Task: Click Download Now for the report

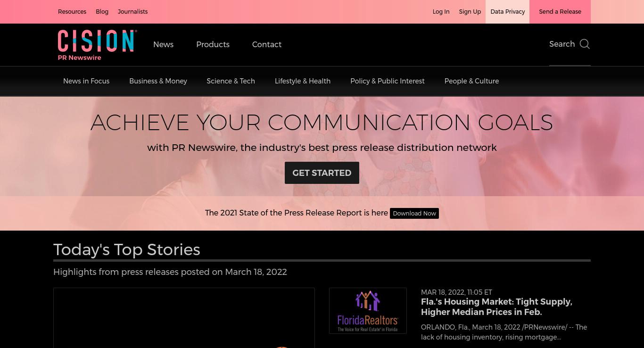Action: [x=414, y=213]
